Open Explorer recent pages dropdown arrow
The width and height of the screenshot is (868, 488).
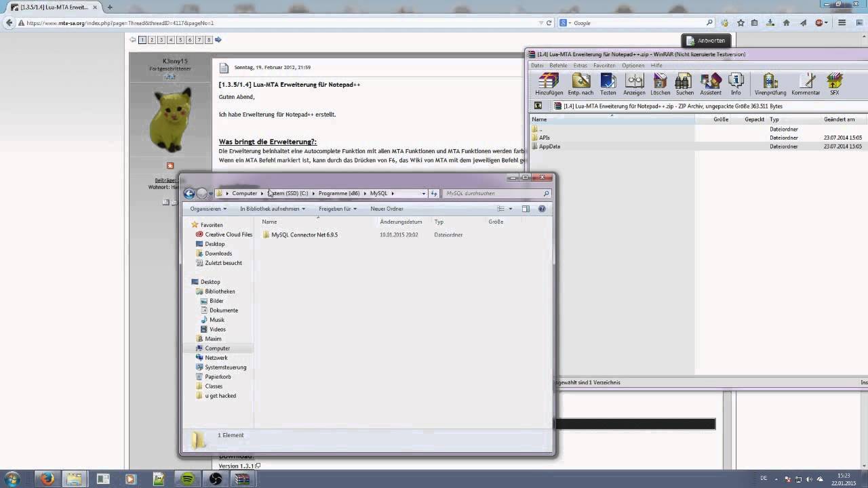(x=210, y=193)
